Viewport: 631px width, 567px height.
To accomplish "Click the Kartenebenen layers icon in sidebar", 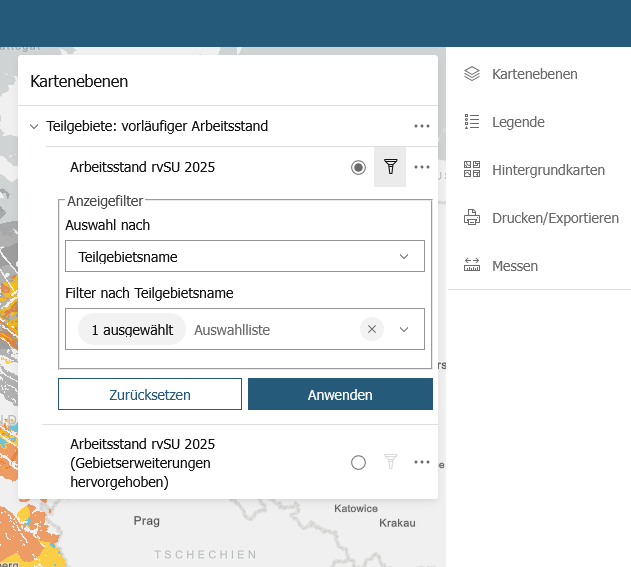I will coord(473,74).
